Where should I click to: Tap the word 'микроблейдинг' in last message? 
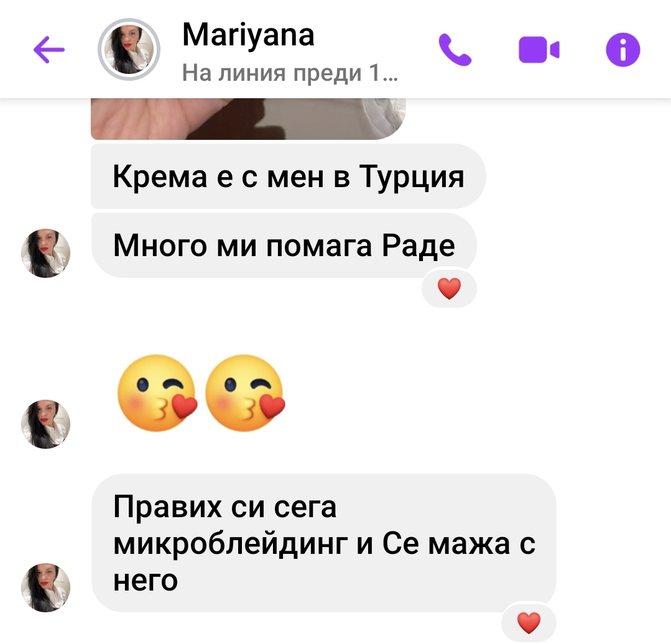[x=230, y=544]
